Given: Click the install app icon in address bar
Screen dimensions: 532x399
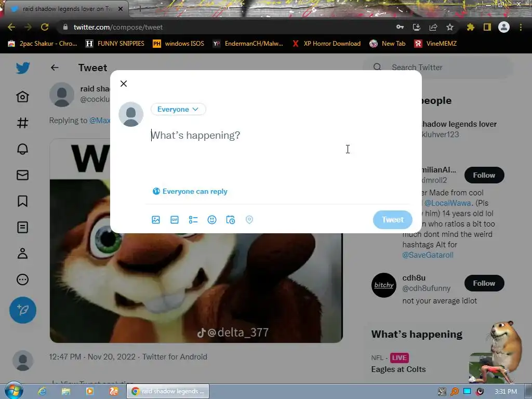Looking at the screenshot, I should pyautogui.click(x=417, y=27).
